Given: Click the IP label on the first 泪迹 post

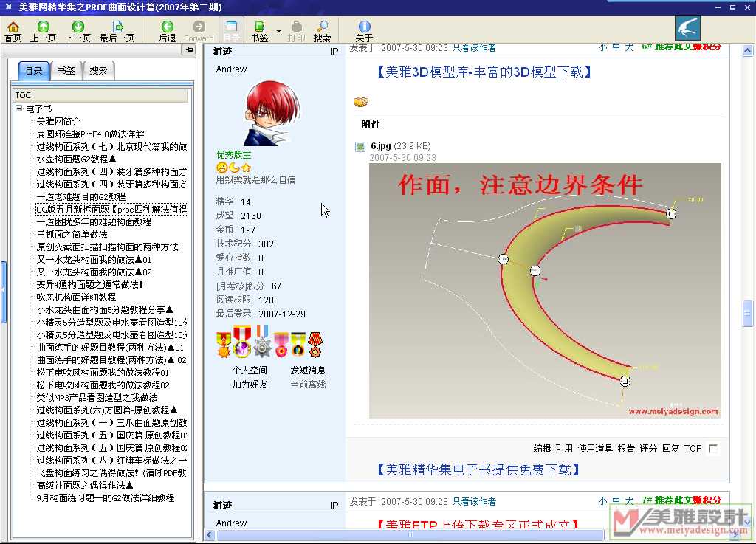Looking at the screenshot, I should tap(334, 51).
